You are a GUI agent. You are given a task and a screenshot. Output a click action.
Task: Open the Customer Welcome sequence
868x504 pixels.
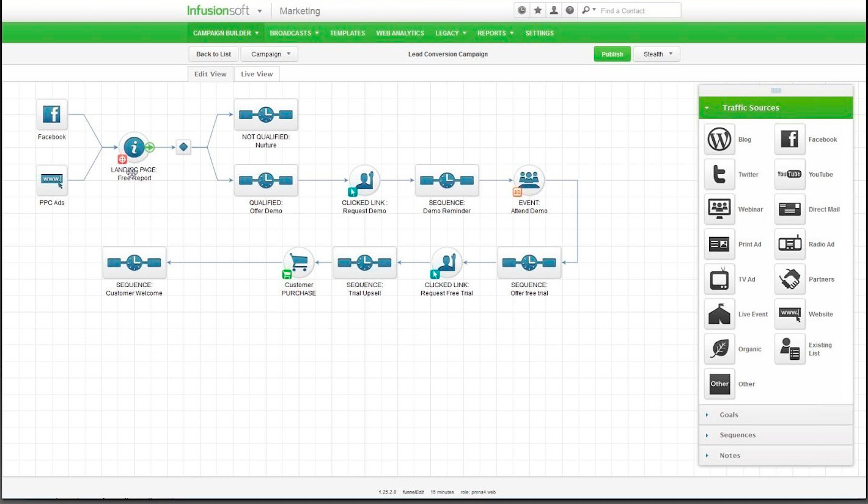[x=134, y=263]
